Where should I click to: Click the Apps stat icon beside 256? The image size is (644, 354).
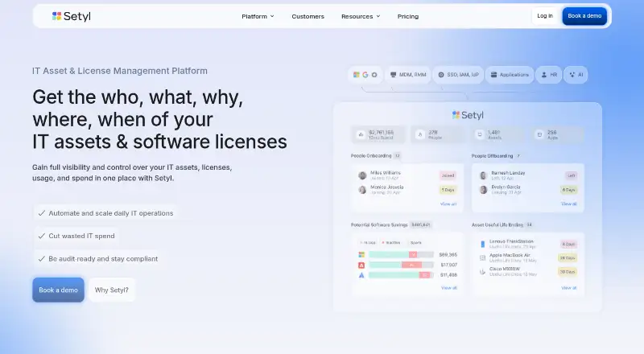point(539,134)
